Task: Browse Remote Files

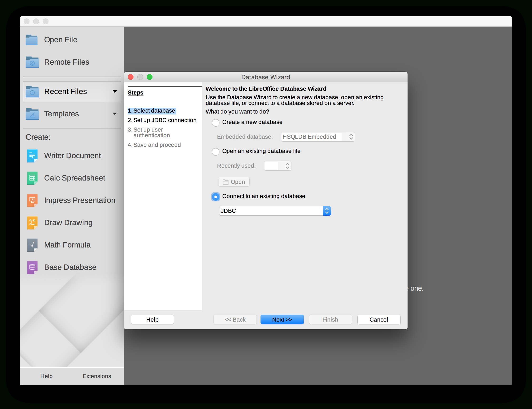Action: pyautogui.click(x=66, y=62)
